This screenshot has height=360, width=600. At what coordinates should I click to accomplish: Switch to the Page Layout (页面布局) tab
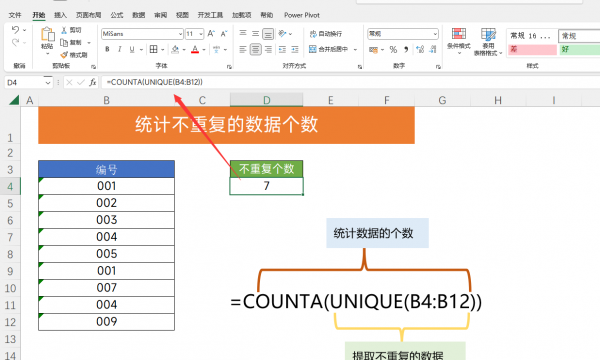click(88, 15)
